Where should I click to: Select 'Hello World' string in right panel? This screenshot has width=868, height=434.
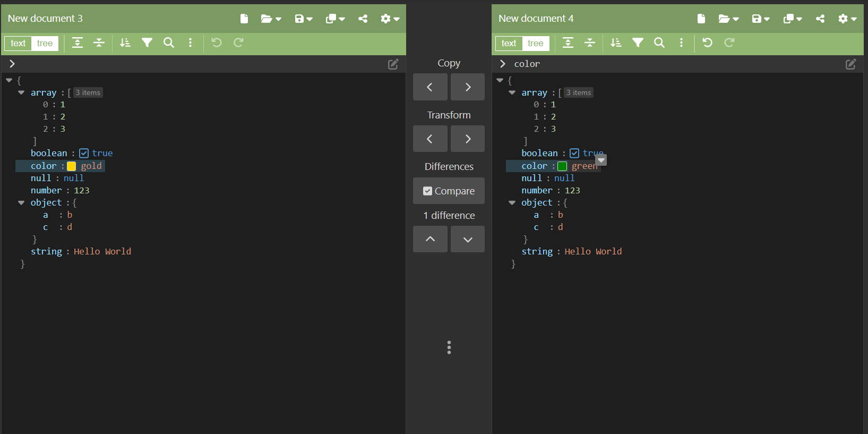click(593, 252)
